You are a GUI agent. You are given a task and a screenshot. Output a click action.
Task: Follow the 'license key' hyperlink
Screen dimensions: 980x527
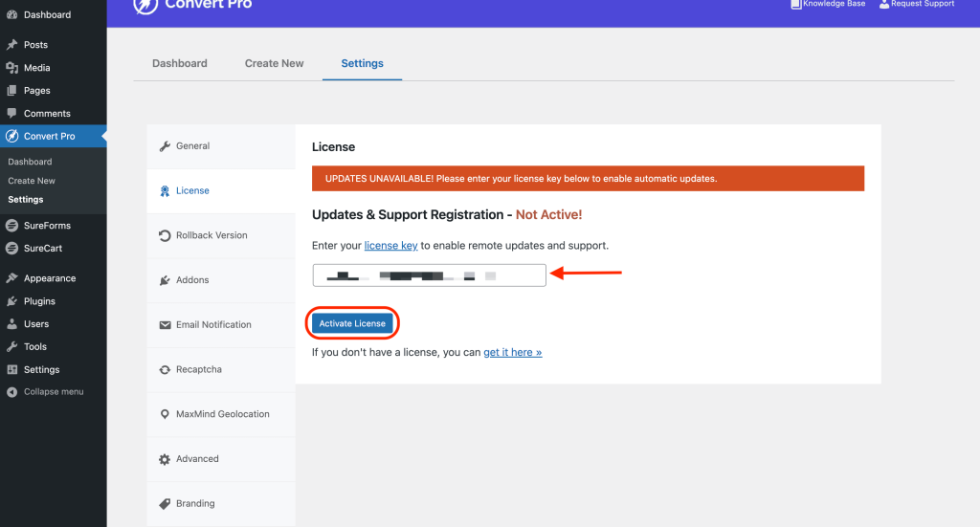tap(390, 246)
